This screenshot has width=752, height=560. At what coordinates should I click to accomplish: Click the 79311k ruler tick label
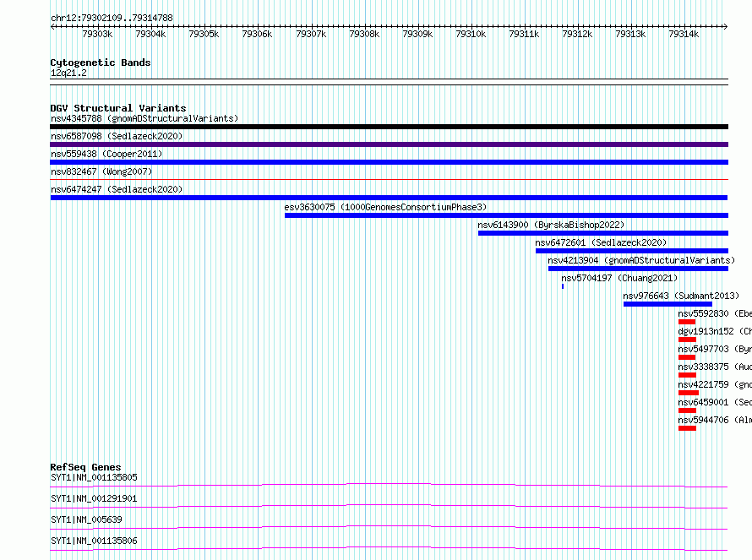[x=524, y=34]
